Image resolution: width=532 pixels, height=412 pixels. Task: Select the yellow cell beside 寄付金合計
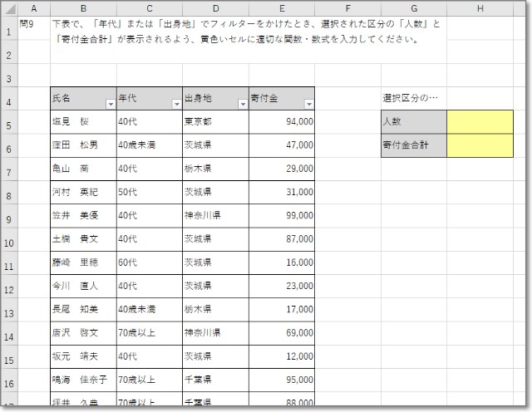pyautogui.click(x=480, y=145)
